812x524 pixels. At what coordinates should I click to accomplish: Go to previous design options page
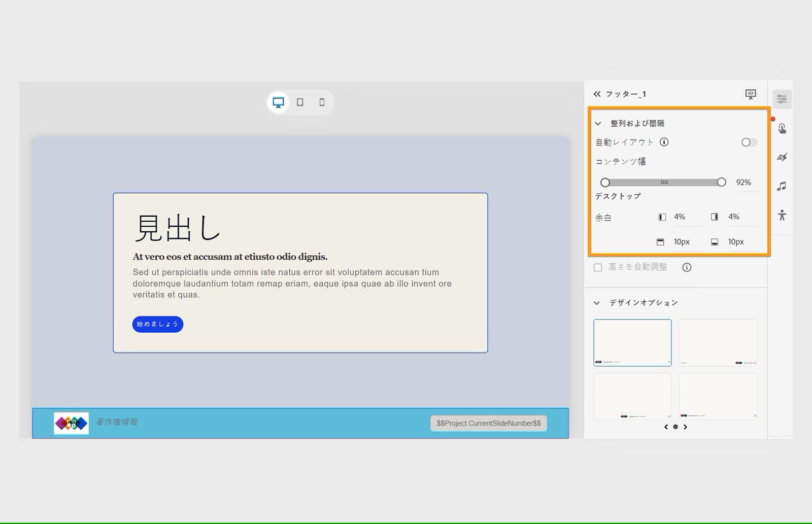coord(666,427)
